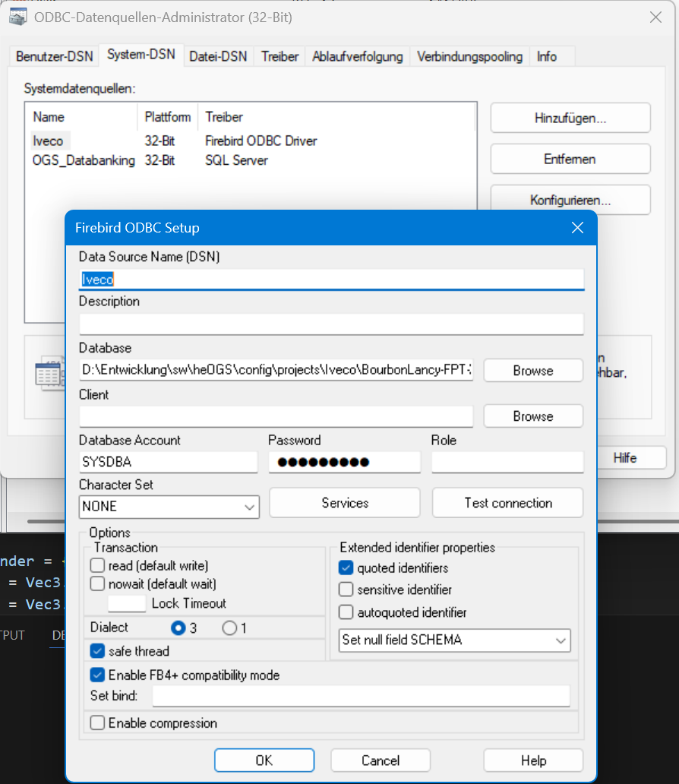Screen dimensions: 679x784
Task: Close the Firebird ODBC Setup dialog
Action: 577,228
